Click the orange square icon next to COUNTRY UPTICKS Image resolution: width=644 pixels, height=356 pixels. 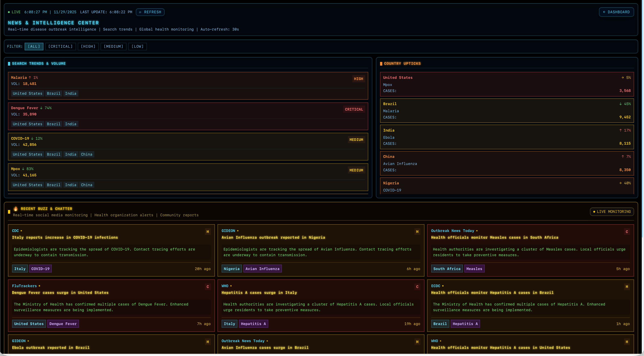[x=381, y=64]
